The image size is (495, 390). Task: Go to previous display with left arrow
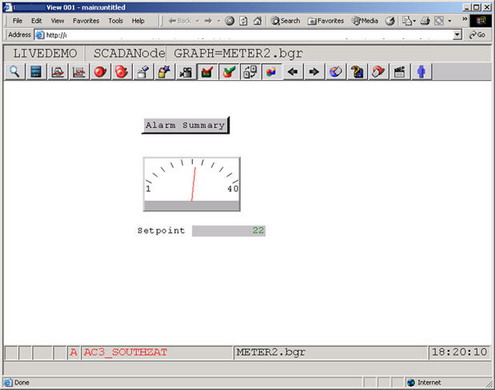point(293,72)
